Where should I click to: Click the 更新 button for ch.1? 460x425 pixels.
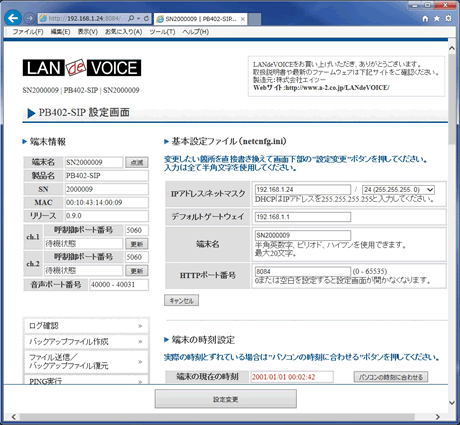tap(137, 244)
